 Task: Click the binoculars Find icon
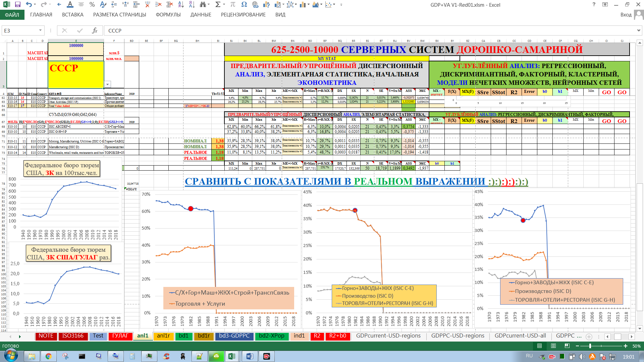tap(203, 5)
